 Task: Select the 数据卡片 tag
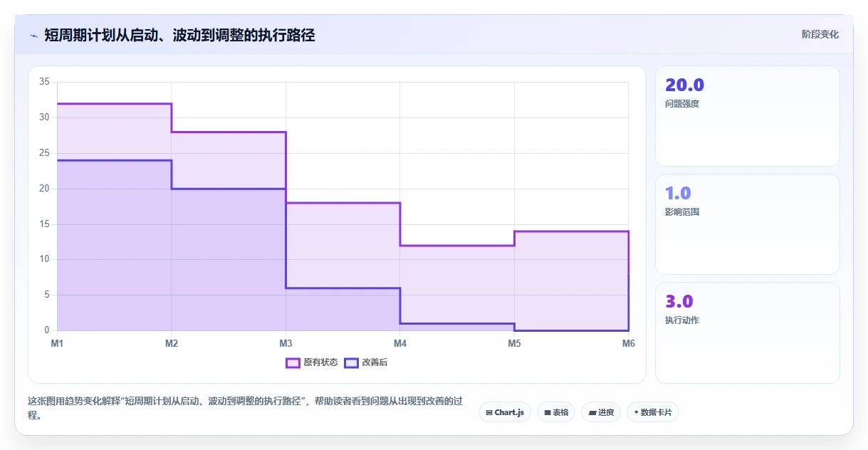pos(653,412)
